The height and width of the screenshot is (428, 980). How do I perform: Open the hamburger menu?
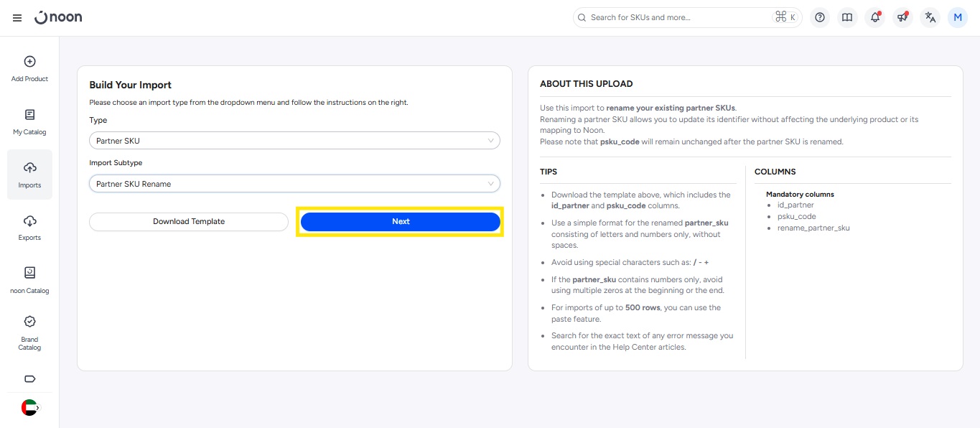click(17, 18)
